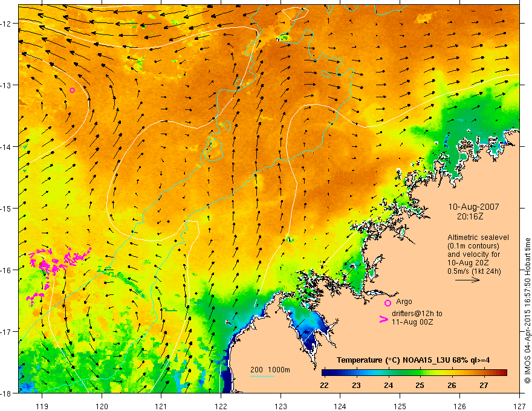The width and height of the screenshot is (532, 411).
Task: Click the 0.5m/s velocity scale arrow
Action: [x=467, y=280]
